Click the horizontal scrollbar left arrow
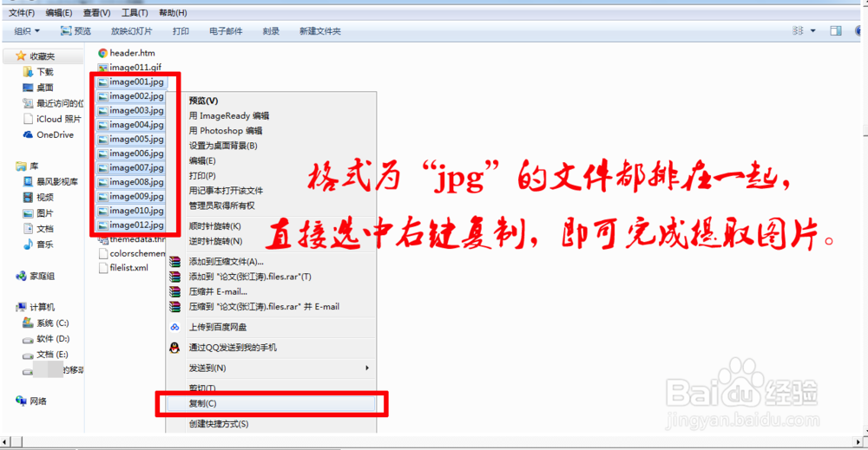The width and height of the screenshot is (868, 450). tap(5, 441)
